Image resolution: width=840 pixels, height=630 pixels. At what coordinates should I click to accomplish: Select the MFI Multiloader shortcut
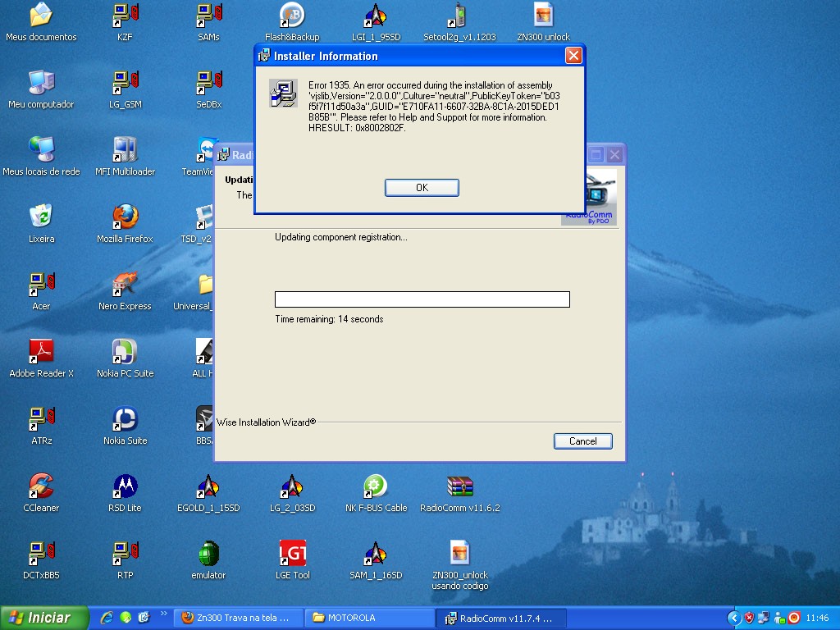(125, 157)
